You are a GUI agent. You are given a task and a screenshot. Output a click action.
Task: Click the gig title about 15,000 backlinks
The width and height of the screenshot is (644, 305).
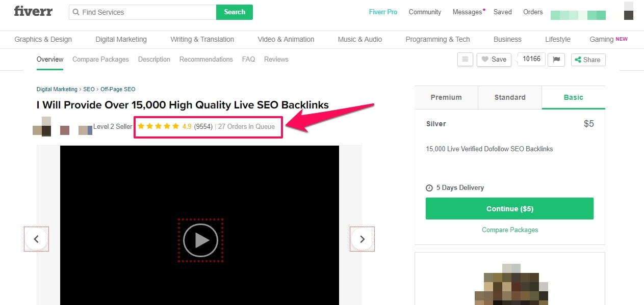tap(183, 105)
